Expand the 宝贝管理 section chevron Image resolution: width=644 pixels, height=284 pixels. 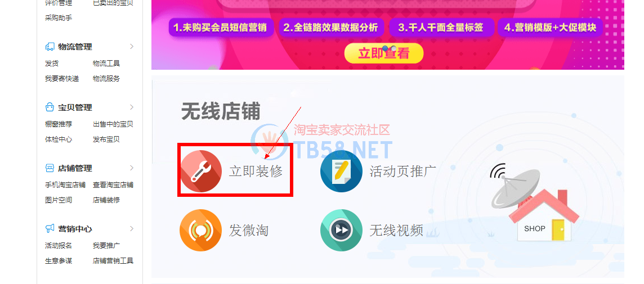(132, 107)
